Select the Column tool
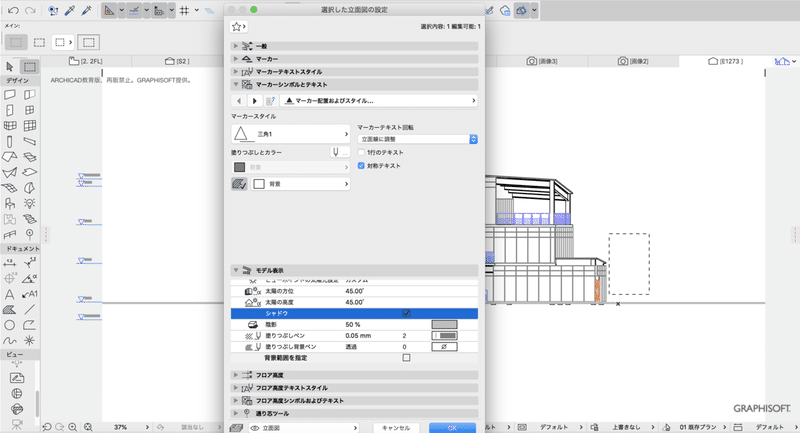Viewport: 800px width, 433px height. pos(10,141)
